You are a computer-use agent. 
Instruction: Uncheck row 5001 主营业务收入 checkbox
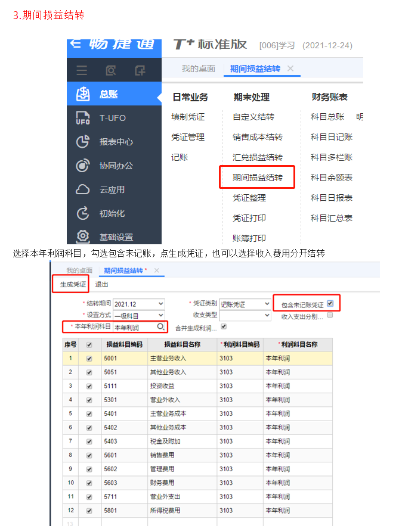coord(89,359)
